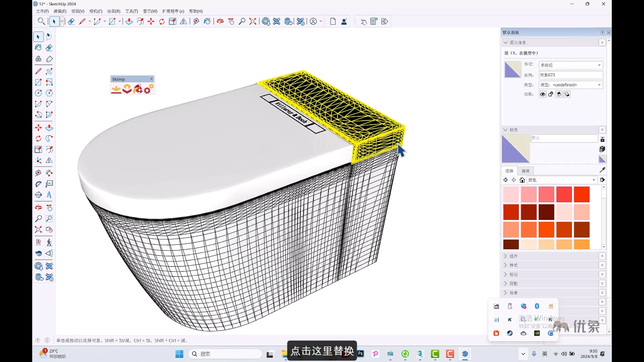Pick the bright red color swatch
The image size is (644, 362).
(581, 194)
